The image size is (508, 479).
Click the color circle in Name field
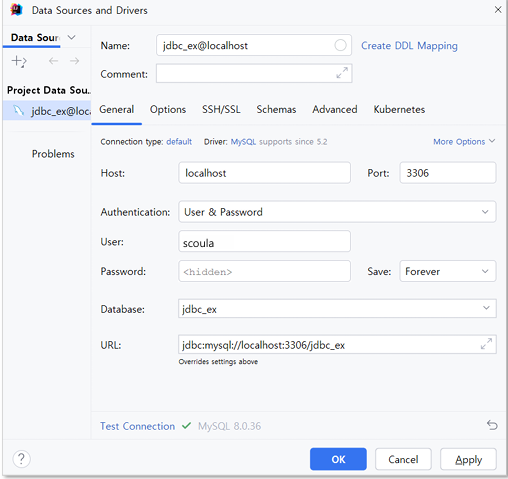coord(340,45)
